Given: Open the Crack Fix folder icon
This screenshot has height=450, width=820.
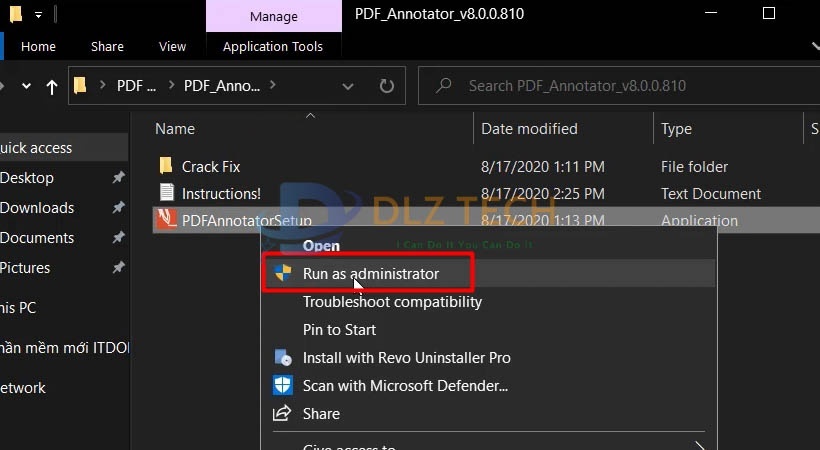Looking at the screenshot, I should pyautogui.click(x=166, y=166).
